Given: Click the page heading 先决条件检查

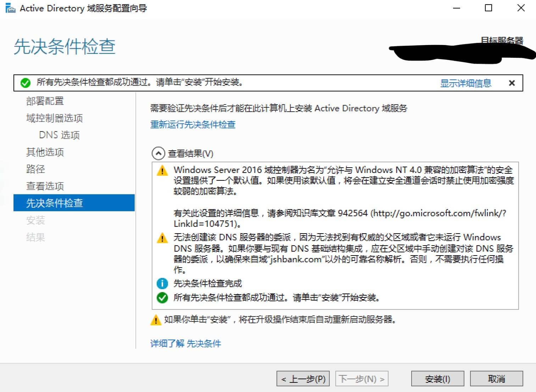Looking at the screenshot, I should click(65, 46).
